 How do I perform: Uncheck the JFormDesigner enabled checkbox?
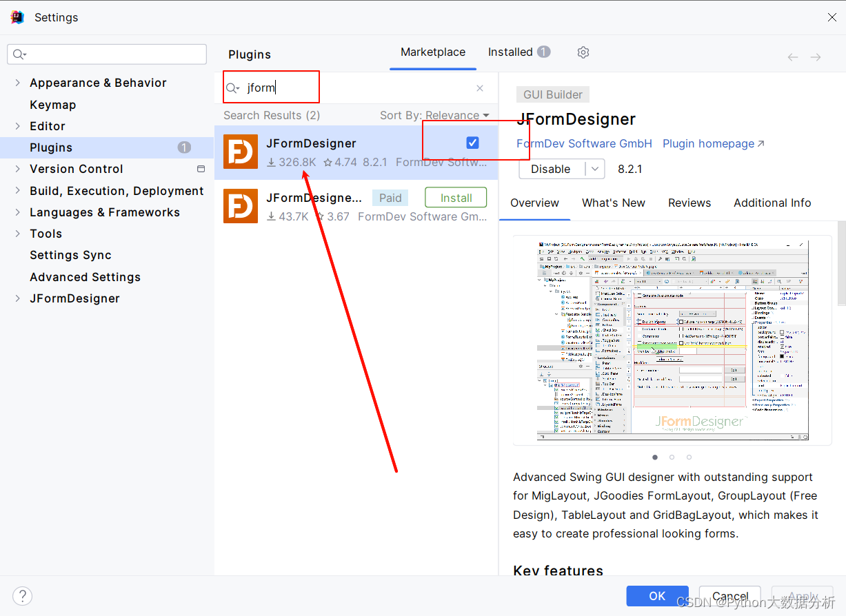click(472, 143)
